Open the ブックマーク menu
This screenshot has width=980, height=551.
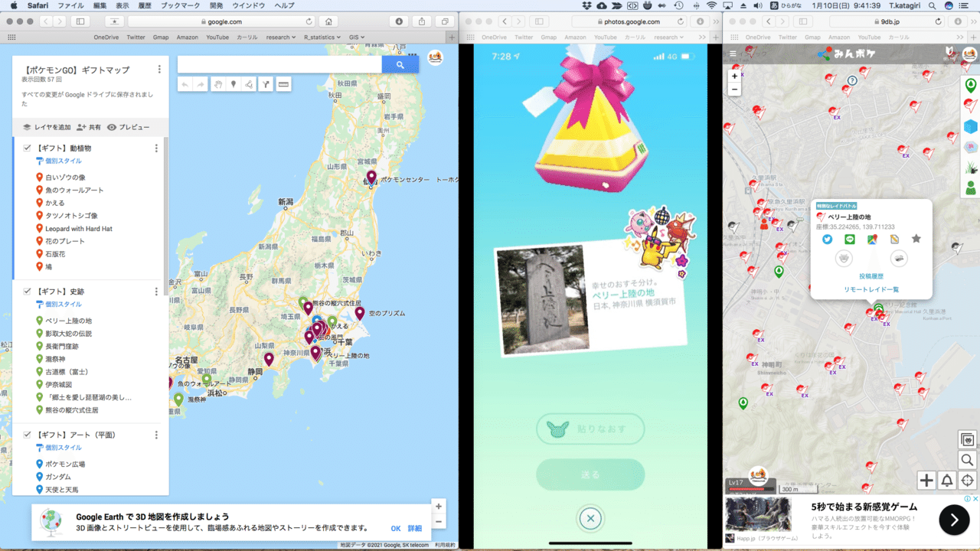[180, 5]
